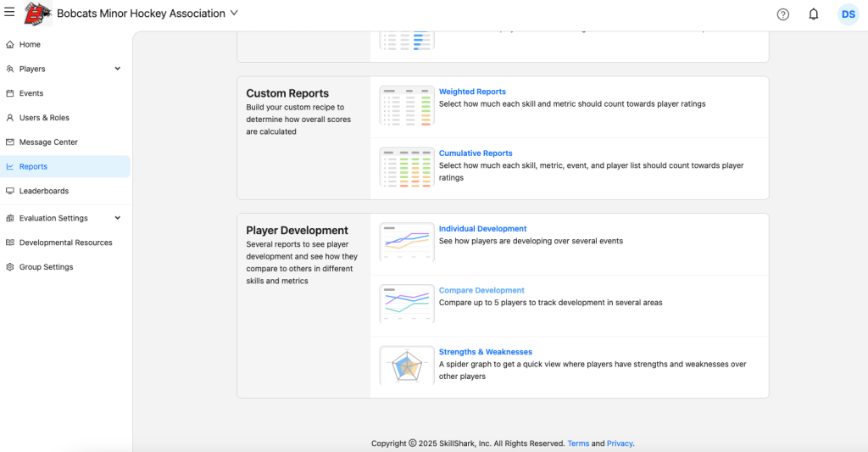Select Leaderboards in the sidebar
Image resolution: width=868 pixels, height=452 pixels.
(x=44, y=191)
